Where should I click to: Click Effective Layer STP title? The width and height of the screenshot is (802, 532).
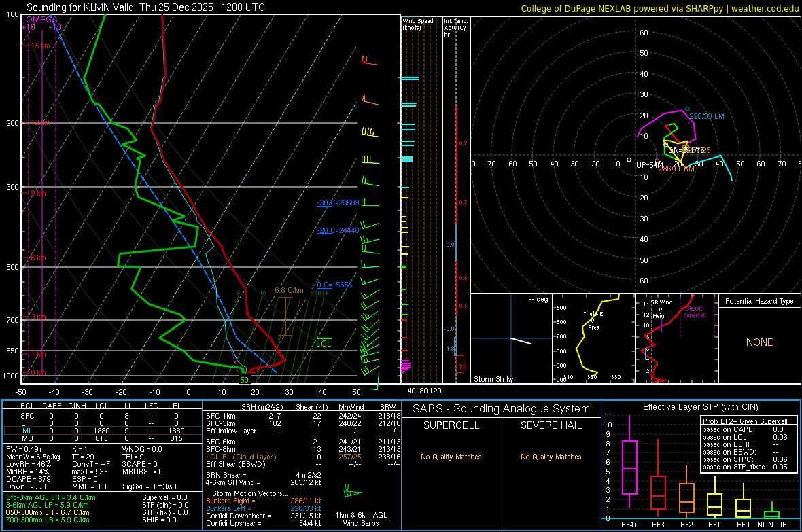(x=700, y=407)
